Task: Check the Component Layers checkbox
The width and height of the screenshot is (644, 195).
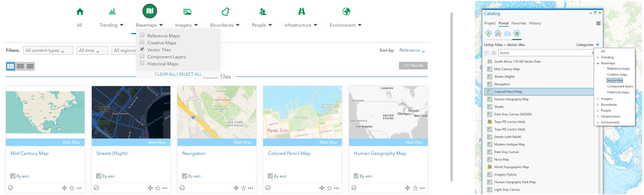Action: point(142,56)
